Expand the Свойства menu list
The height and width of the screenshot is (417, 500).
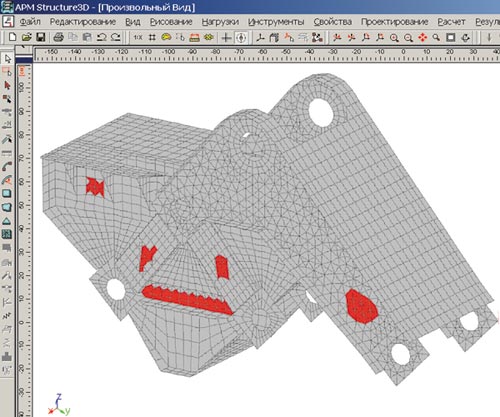(333, 22)
